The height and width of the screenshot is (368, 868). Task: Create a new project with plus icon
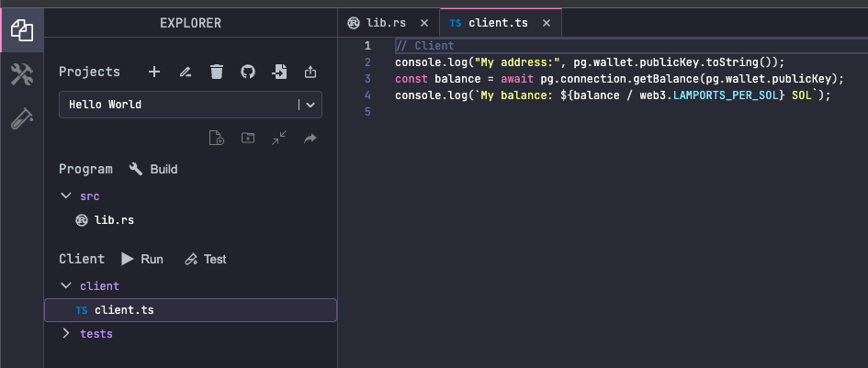click(154, 72)
